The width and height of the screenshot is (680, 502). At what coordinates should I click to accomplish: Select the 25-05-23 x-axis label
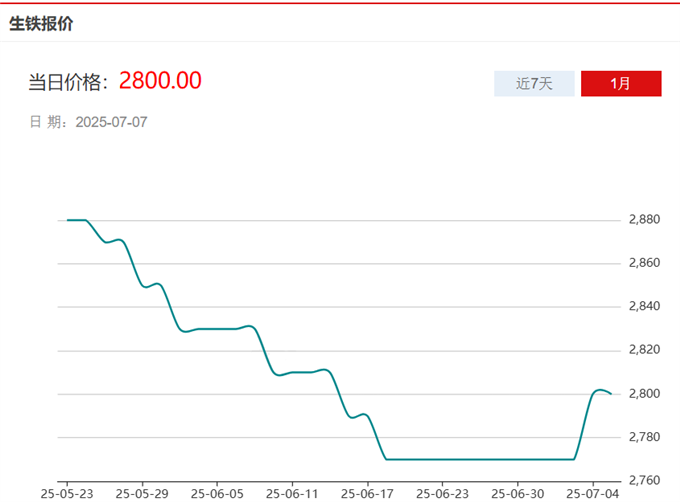(x=66, y=493)
